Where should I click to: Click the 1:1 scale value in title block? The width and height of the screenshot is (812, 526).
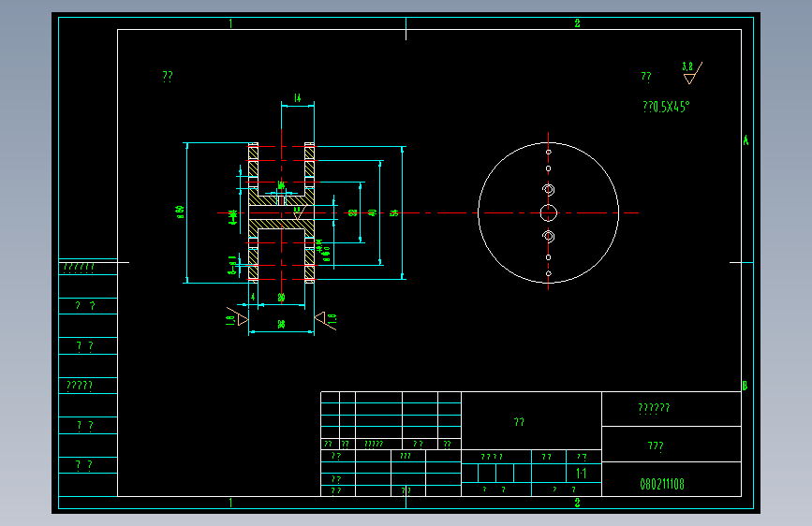[581, 474]
